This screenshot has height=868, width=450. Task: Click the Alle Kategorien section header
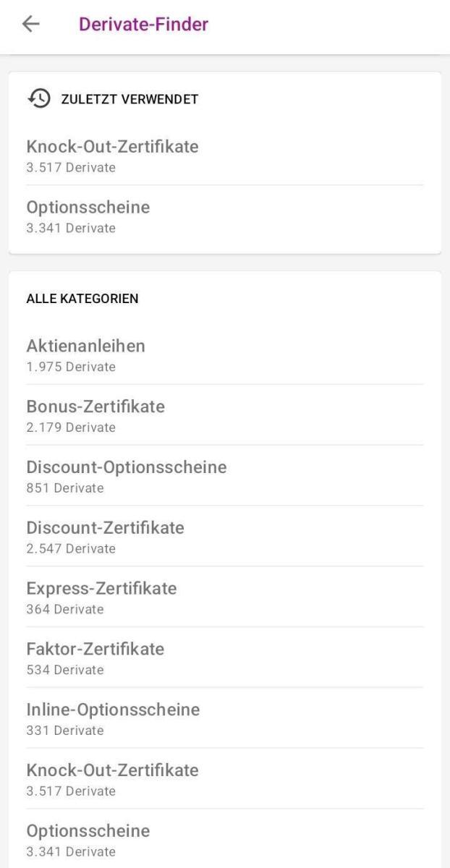point(82,297)
